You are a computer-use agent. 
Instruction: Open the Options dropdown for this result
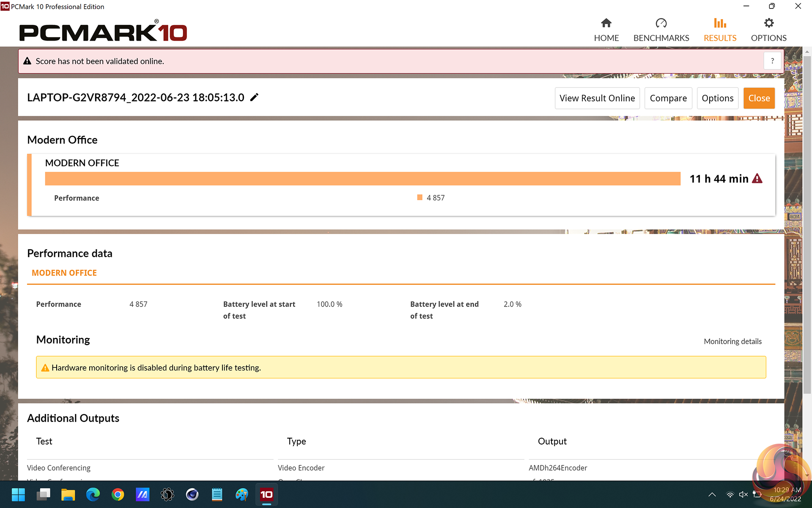click(717, 98)
